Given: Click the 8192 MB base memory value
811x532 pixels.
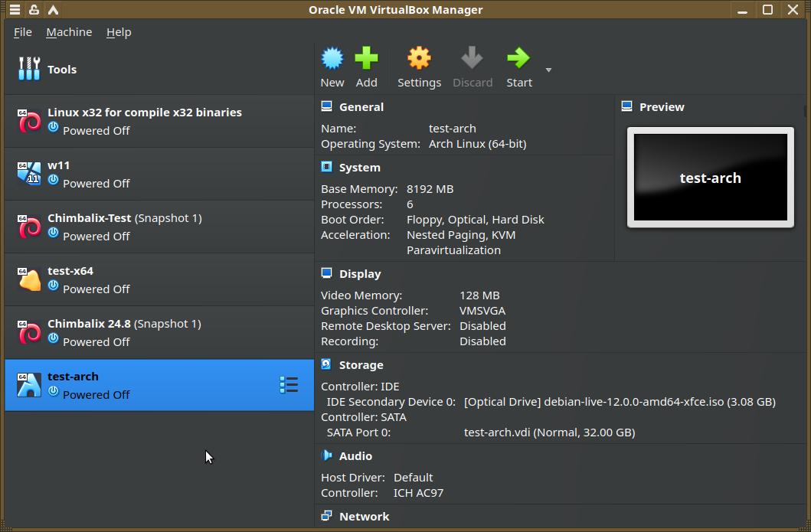Looking at the screenshot, I should 430,189.
